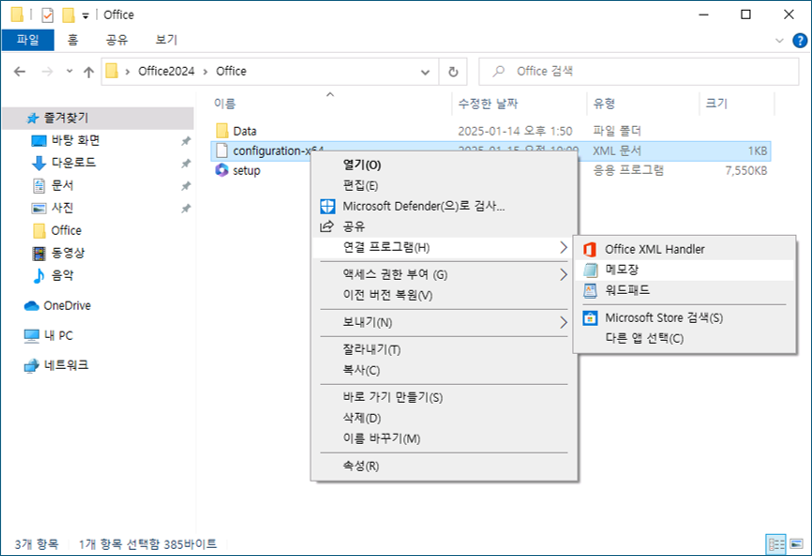The image size is (812, 556).
Task: Click the Microsoft Store bag icon
Action: 590,318
